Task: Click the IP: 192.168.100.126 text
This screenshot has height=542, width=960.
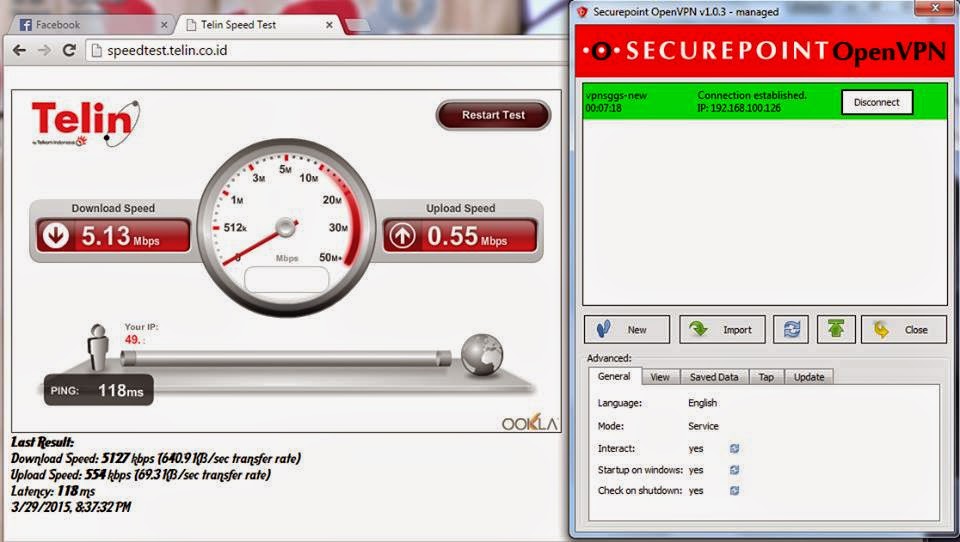Action: 737,108
